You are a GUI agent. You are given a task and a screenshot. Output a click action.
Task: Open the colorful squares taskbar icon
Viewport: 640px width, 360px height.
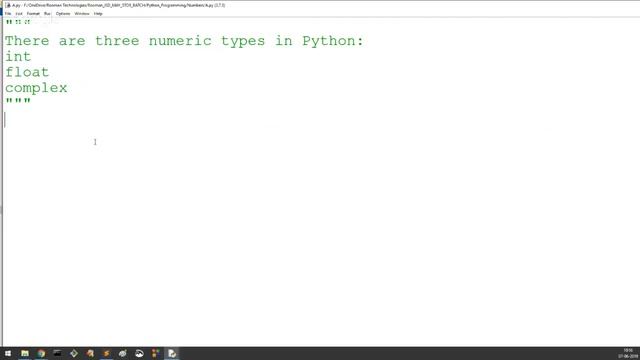point(156,353)
